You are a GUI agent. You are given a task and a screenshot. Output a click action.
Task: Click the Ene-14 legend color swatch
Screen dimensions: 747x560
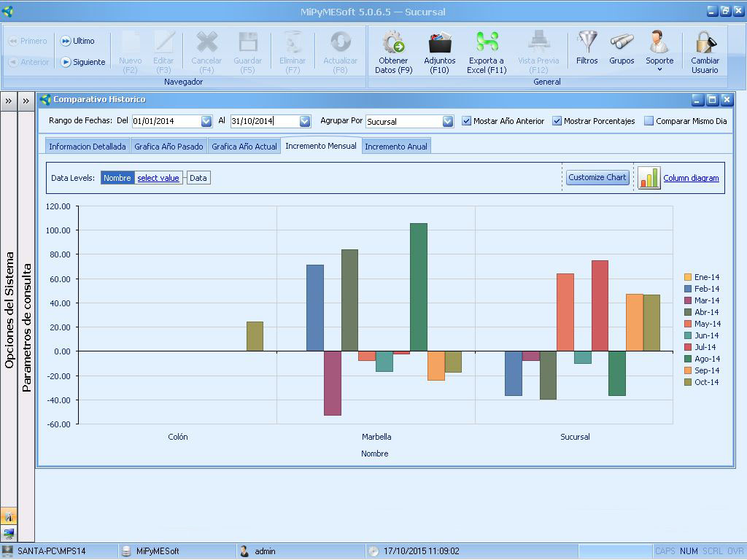688,277
